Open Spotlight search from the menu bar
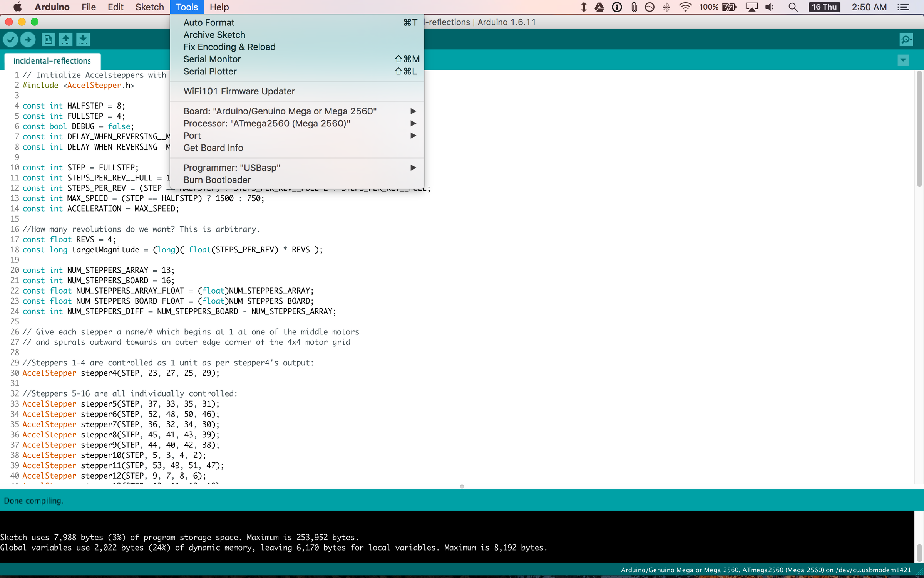 (x=793, y=7)
